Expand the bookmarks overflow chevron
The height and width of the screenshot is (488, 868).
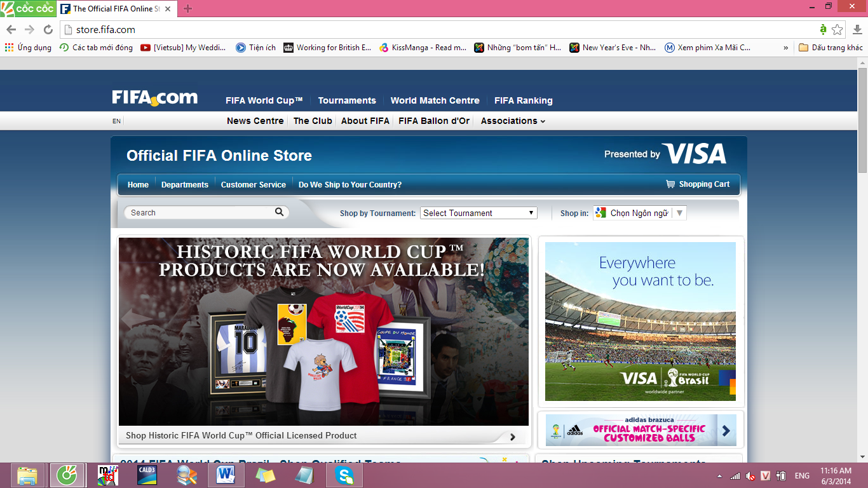click(786, 48)
